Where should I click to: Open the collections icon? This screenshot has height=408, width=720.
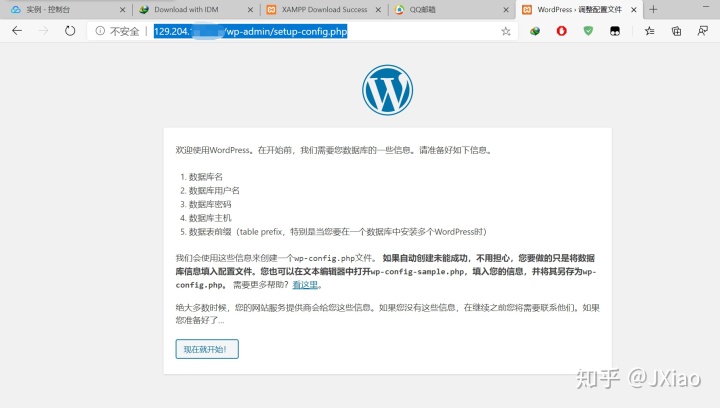click(676, 31)
